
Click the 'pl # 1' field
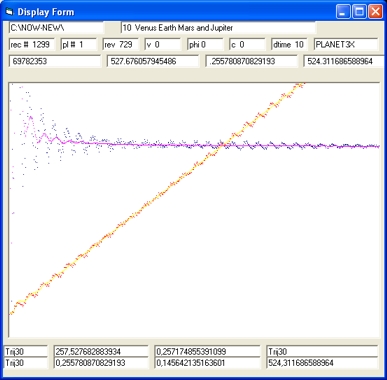tap(79, 44)
